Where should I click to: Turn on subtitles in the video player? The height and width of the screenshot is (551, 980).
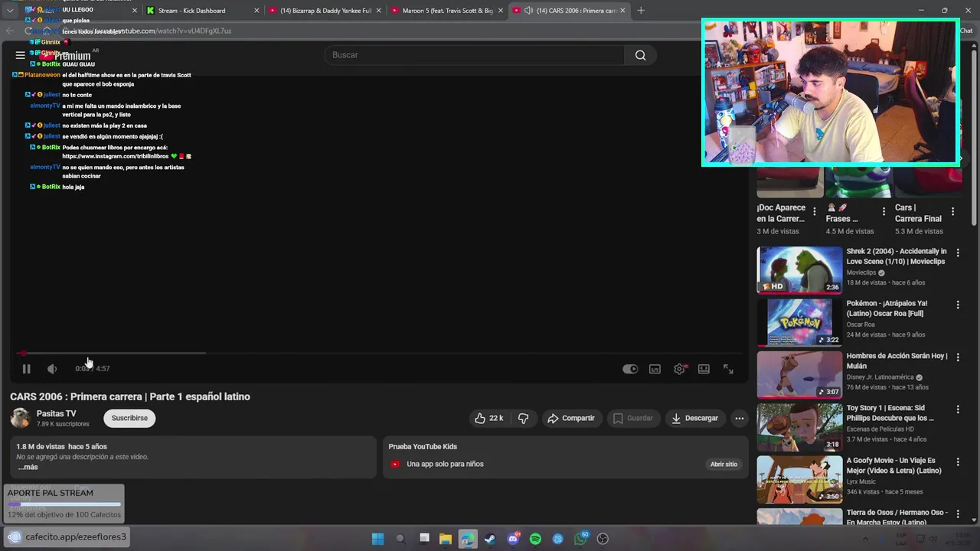[655, 369]
